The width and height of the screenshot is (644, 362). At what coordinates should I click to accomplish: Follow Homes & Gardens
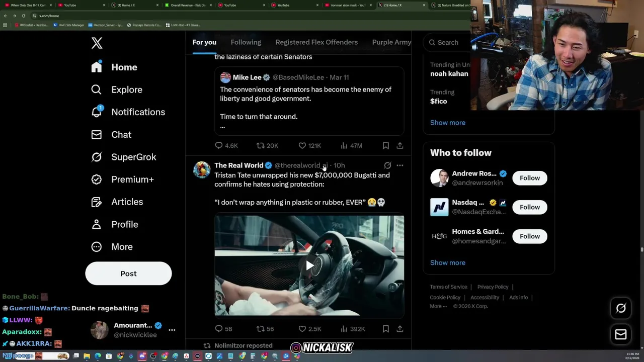pyautogui.click(x=530, y=236)
